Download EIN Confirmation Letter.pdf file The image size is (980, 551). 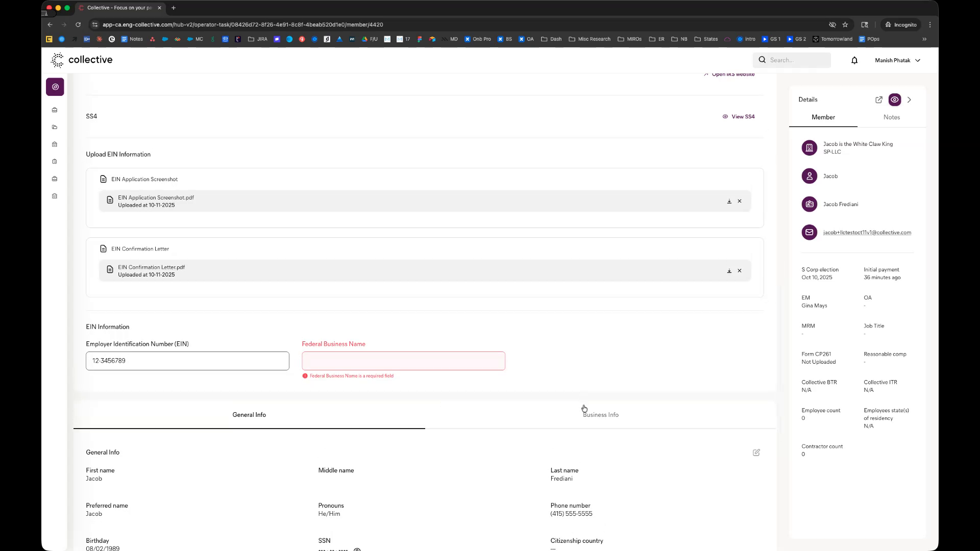point(729,271)
